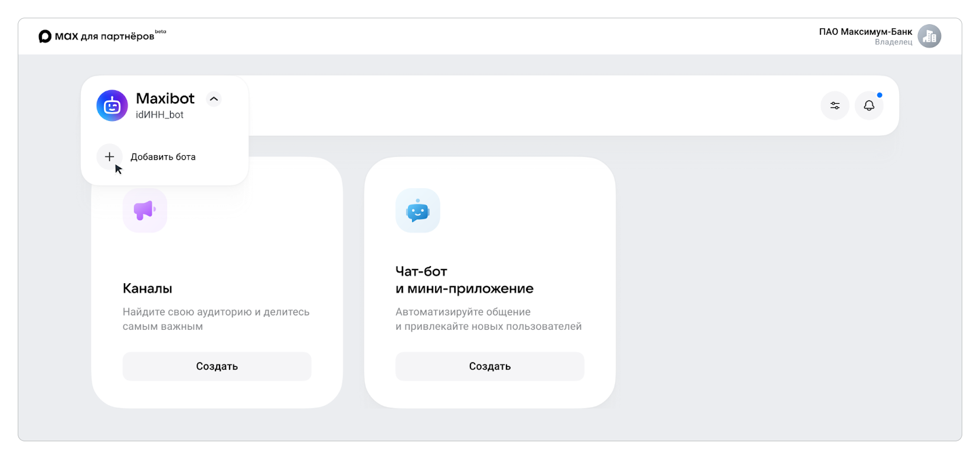This screenshot has width=980, height=459.
Task: Select the Maxibot name in bot dropdown
Action: point(165,99)
